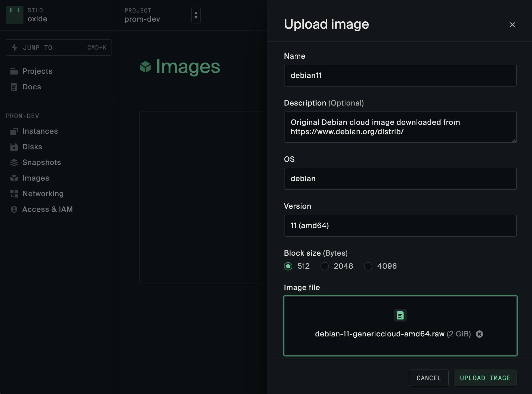Click the Version field with 11 (amd64)
This screenshot has width=532, height=394.
[400, 226]
